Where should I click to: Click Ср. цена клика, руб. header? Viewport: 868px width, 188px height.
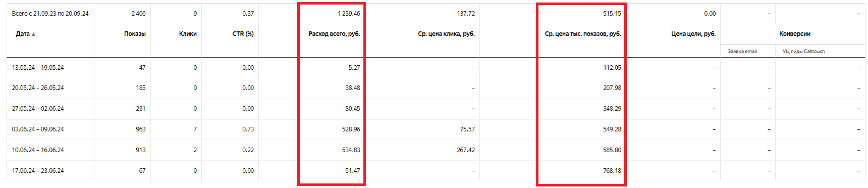(x=446, y=34)
